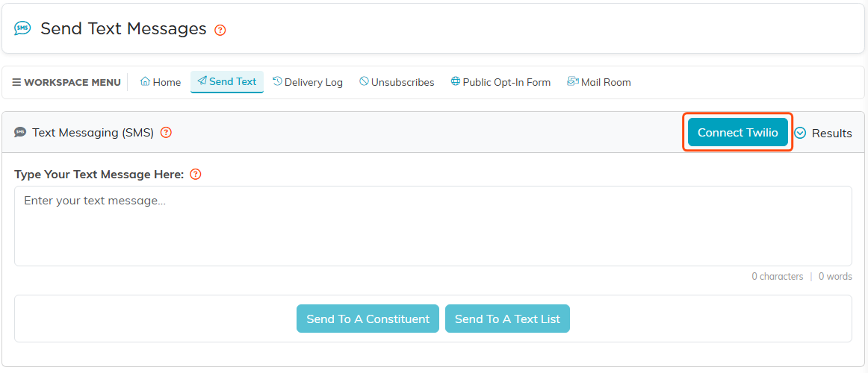Click the house icon for Home
The height and width of the screenshot is (373, 868).
click(145, 82)
